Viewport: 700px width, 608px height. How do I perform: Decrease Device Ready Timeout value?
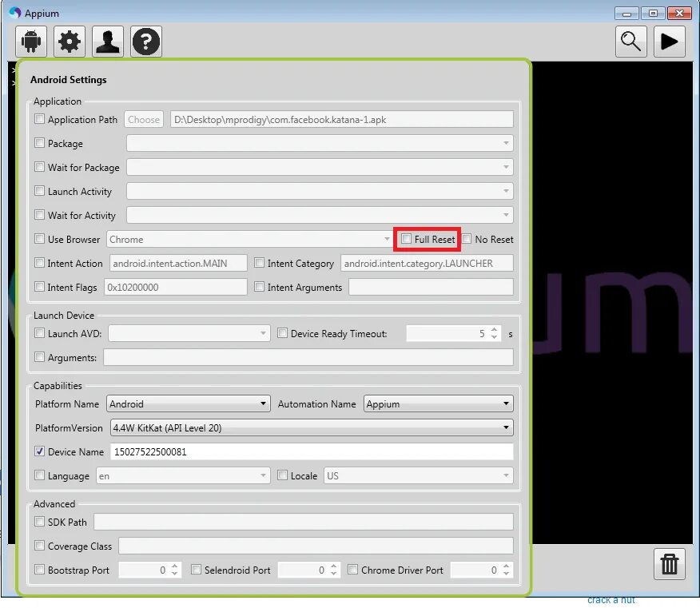pyautogui.click(x=494, y=337)
